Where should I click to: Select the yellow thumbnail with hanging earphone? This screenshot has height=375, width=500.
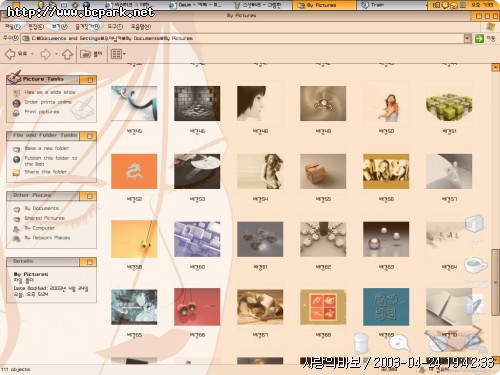[134, 239]
